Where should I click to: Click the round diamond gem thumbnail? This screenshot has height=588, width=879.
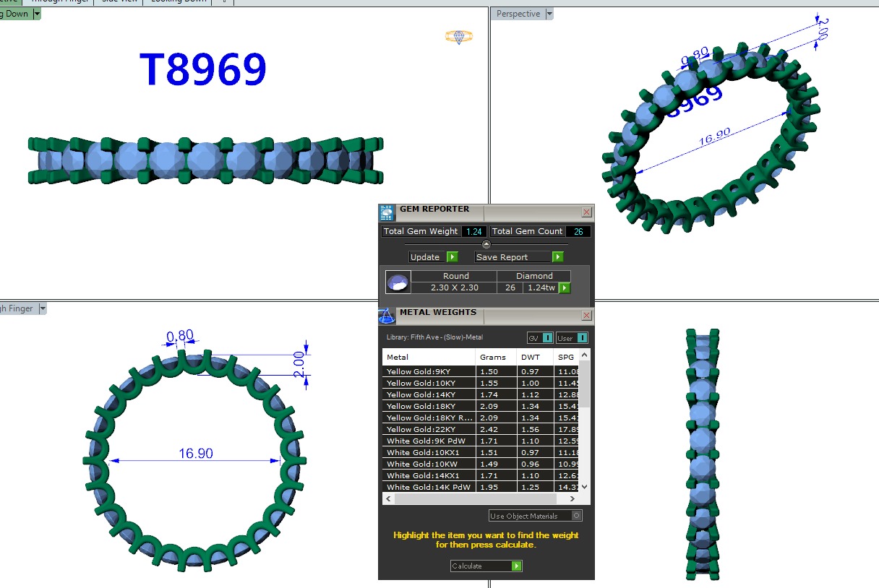[398, 282]
